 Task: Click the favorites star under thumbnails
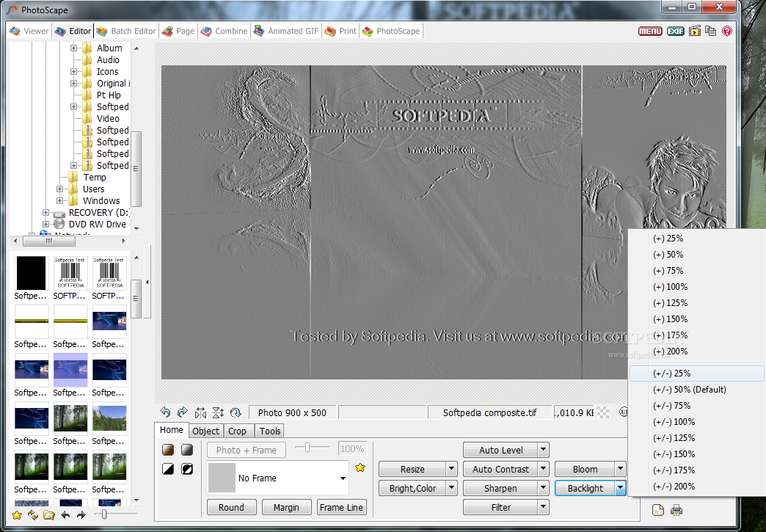[x=17, y=515]
